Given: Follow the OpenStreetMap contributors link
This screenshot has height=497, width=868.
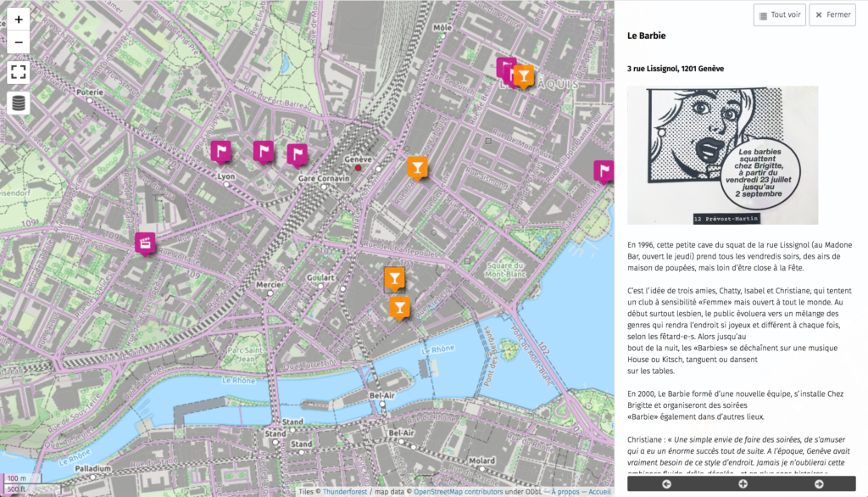Looking at the screenshot, I should 459,491.
